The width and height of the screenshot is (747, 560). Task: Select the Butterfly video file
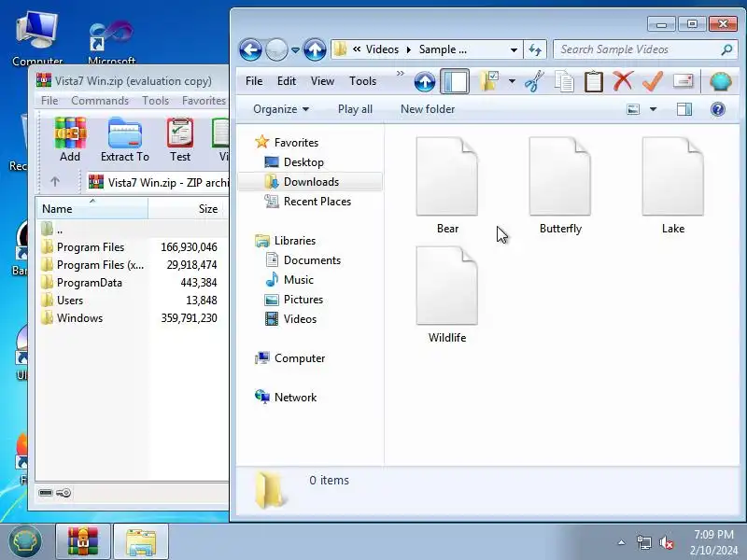point(560,186)
